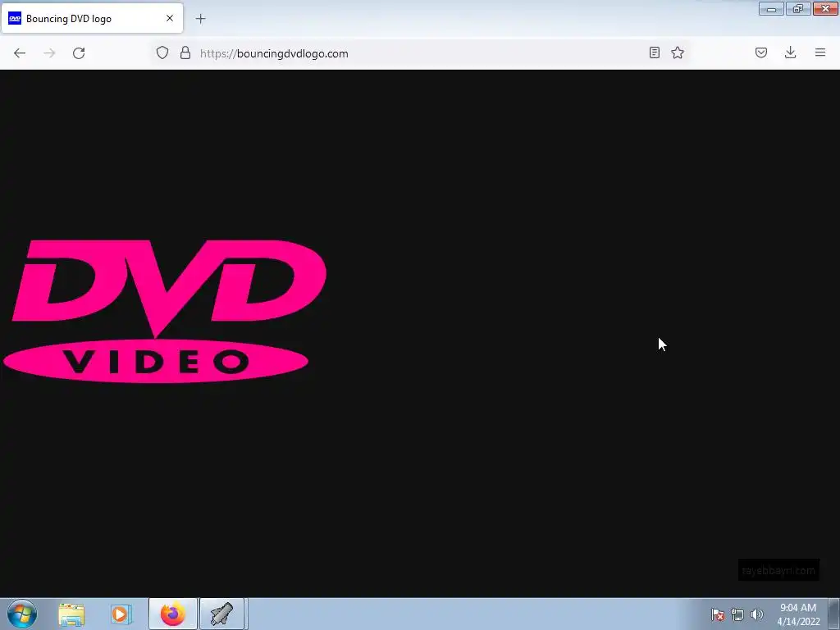Open tracking protection shield icon
Image resolution: width=840 pixels, height=630 pixels.
(x=162, y=52)
